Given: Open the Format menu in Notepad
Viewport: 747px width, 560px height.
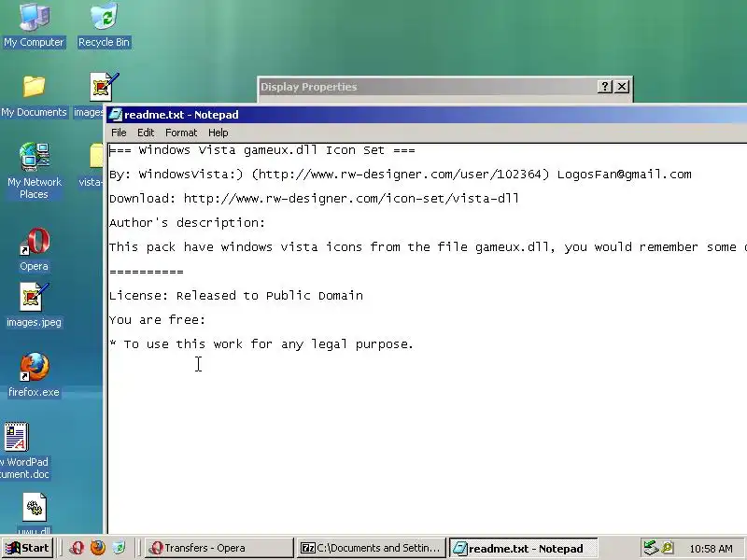Looking at the screenshot, I should (x=181, y=133).
